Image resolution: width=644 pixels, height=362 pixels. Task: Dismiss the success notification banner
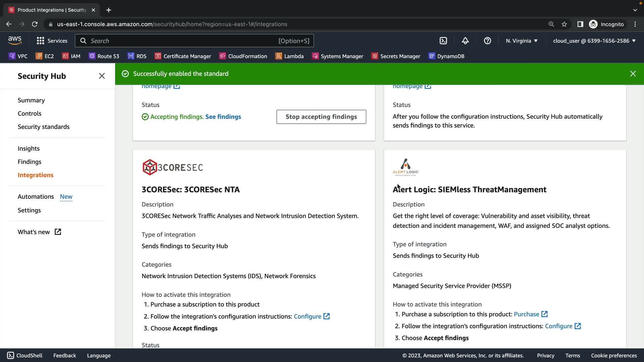point(633,74)
